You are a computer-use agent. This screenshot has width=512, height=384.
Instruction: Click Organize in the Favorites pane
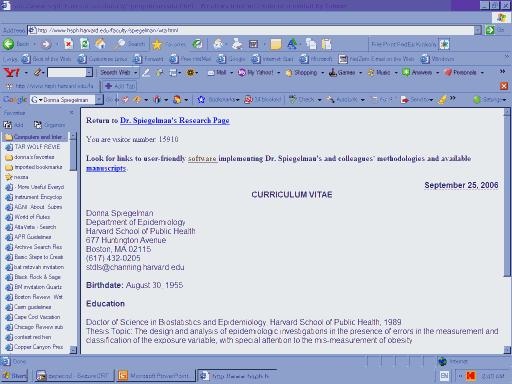click(x=49, y=125)
